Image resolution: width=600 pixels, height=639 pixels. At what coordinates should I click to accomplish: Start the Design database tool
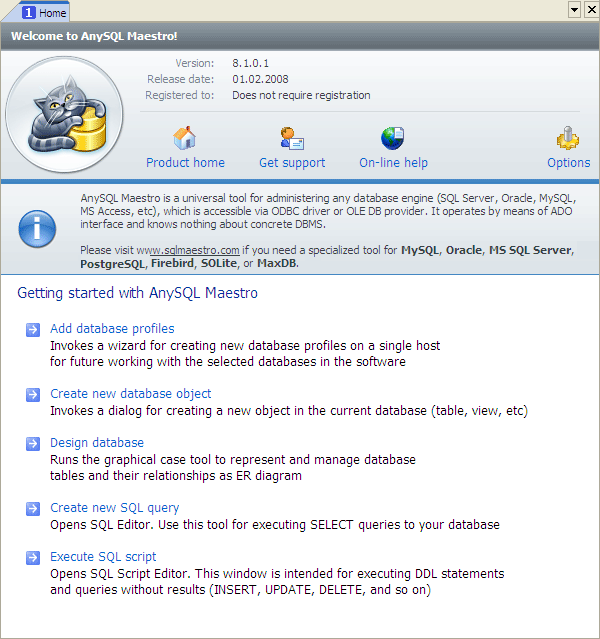(x=97, y=443)
